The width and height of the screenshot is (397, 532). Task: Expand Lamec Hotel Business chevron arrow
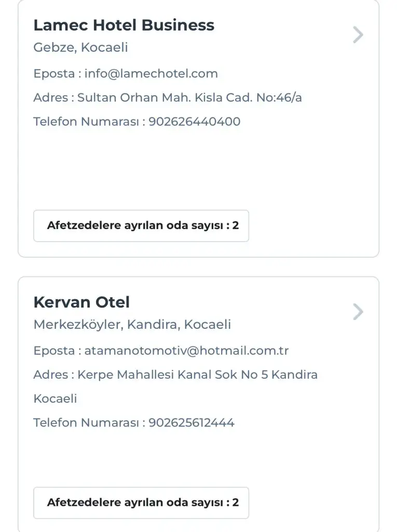click(358, 35)
